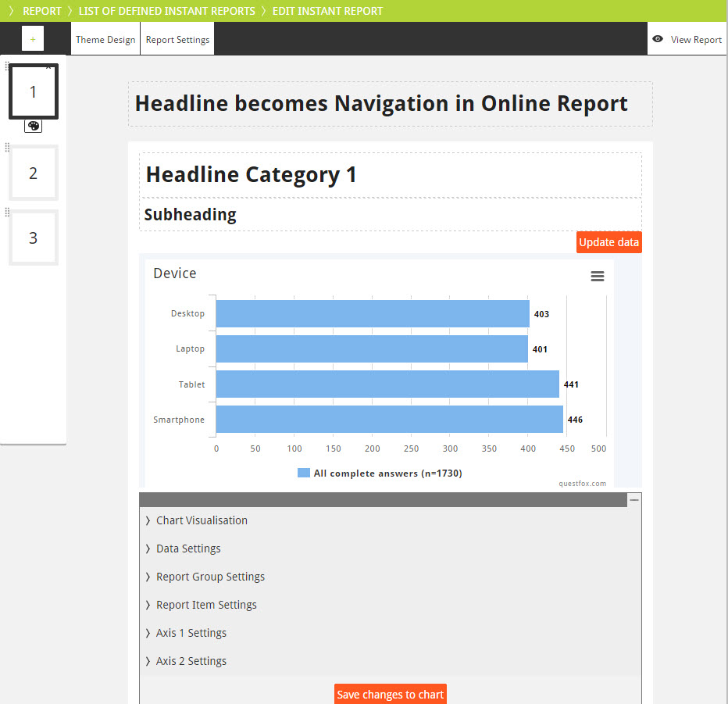Click Save changes to chart
The height and width of the screenshot is (704, 728).
[391, 694]
